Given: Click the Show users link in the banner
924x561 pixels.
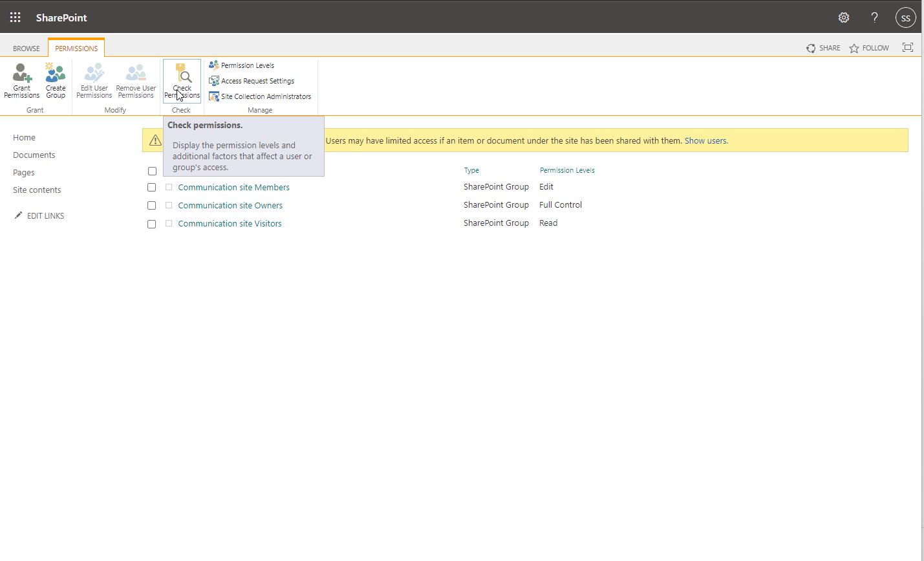Looking at the screenshot, I should point(705,140).
